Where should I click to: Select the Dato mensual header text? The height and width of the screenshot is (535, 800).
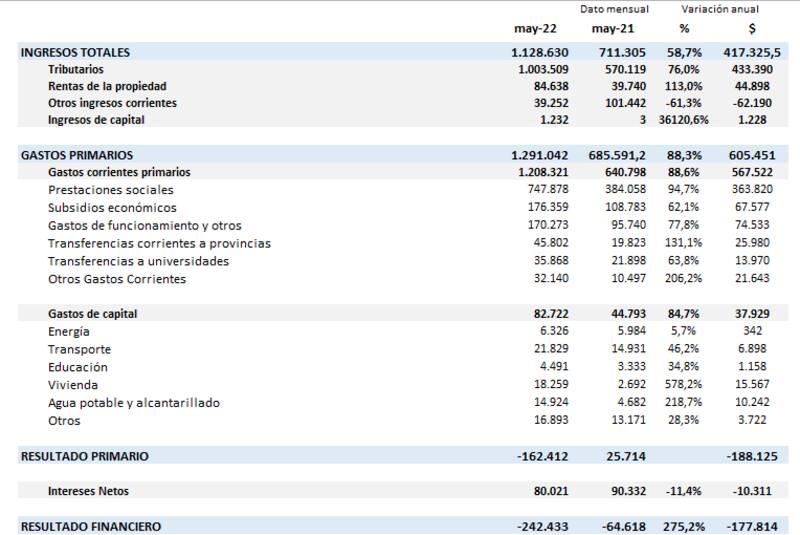tap(617, 9)
